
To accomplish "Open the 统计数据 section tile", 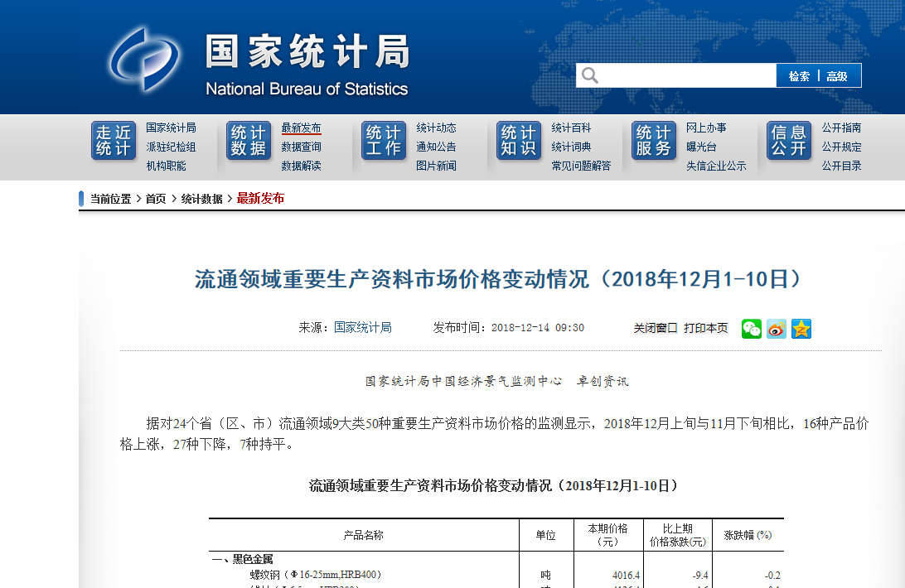I will (x=249, y=141).
